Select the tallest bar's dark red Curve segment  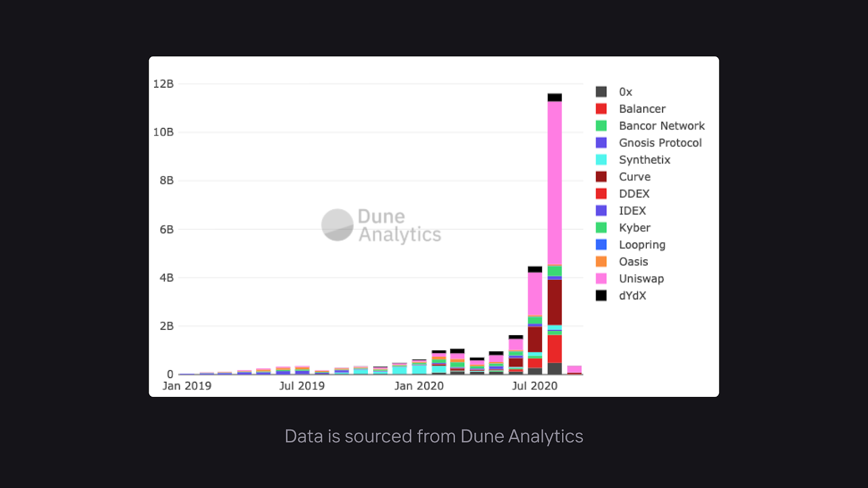[x=554, y=302]
